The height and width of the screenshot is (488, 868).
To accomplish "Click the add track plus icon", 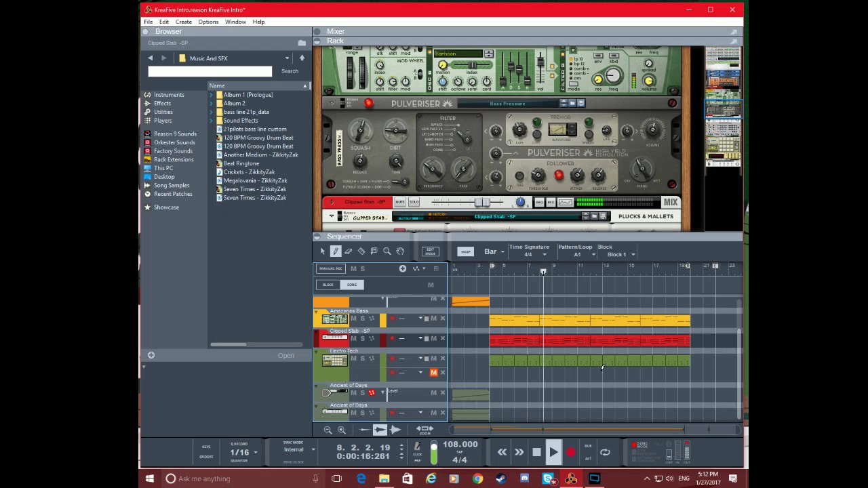I will click(x=403, y=269).
